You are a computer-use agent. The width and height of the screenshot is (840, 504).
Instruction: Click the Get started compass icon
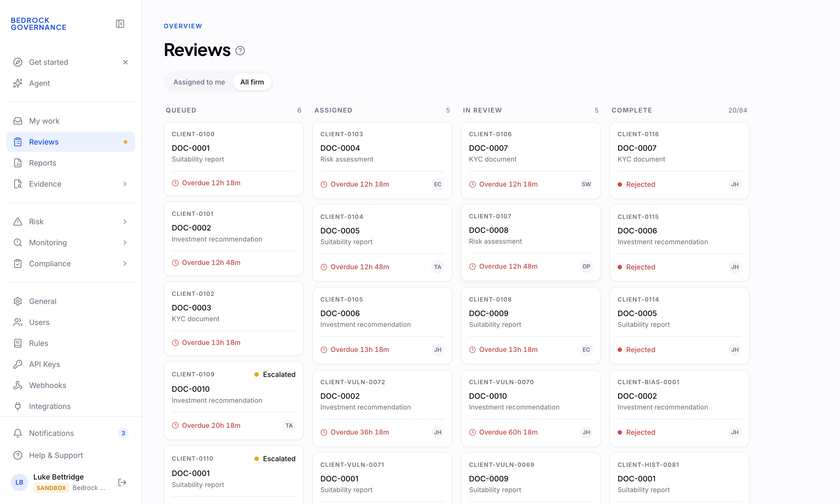pyautogui.click(x=18, y=62)
